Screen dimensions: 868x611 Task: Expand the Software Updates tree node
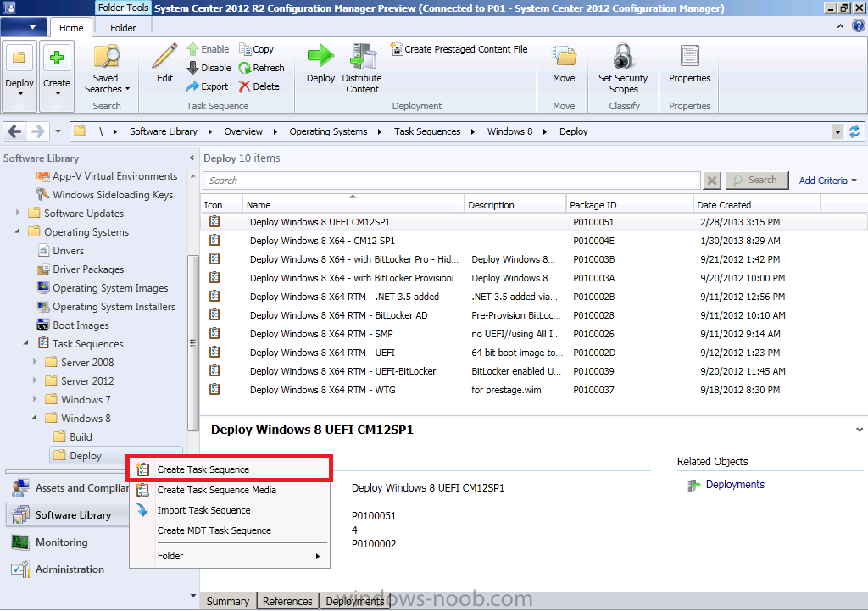coord(18,213)
